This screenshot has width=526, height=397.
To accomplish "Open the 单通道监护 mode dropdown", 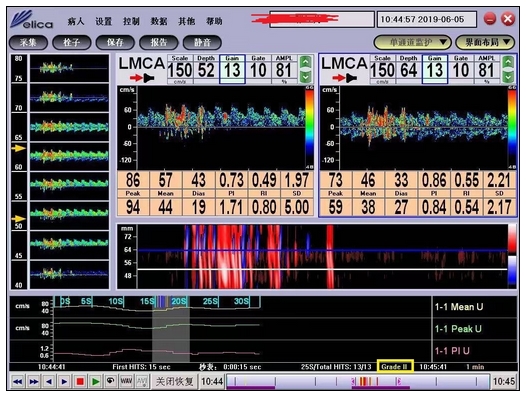I will coord(412,43).
